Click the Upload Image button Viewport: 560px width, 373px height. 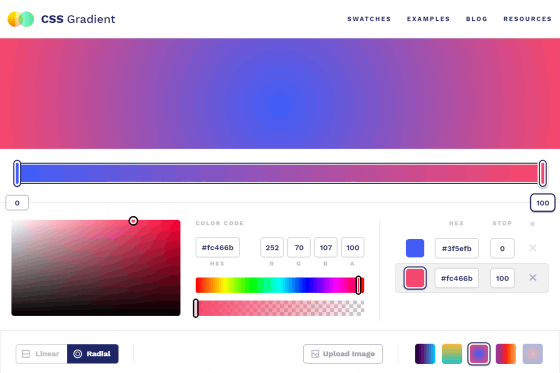click(x=343, y=354)
